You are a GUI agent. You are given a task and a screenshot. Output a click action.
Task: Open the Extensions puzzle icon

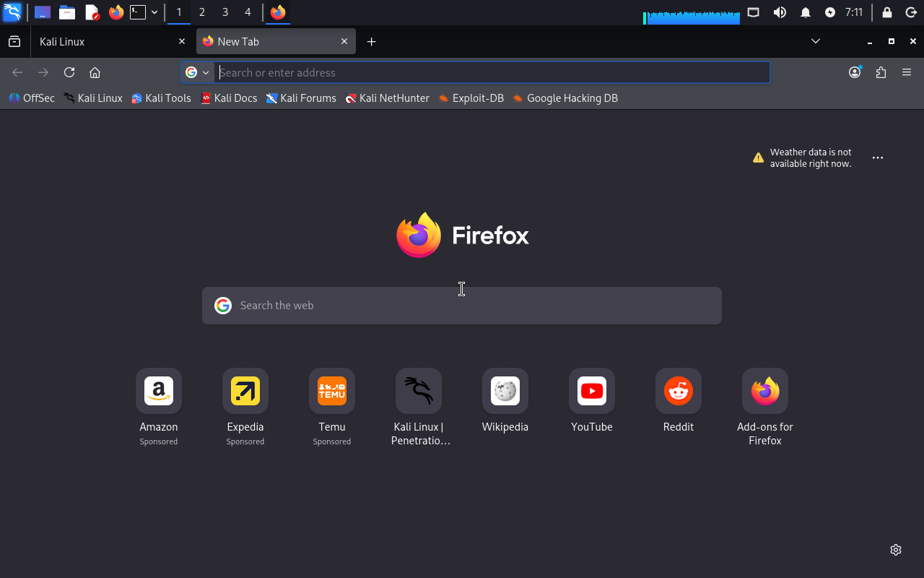point(881,72)
